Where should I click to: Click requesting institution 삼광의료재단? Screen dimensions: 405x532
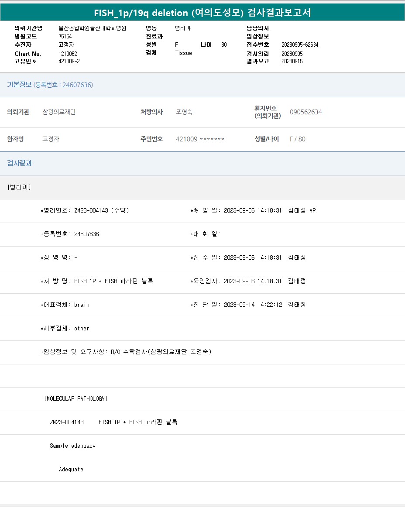59,112
